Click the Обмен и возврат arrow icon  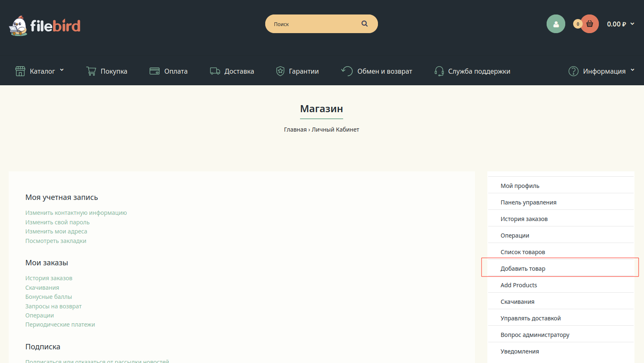point(347,71)
